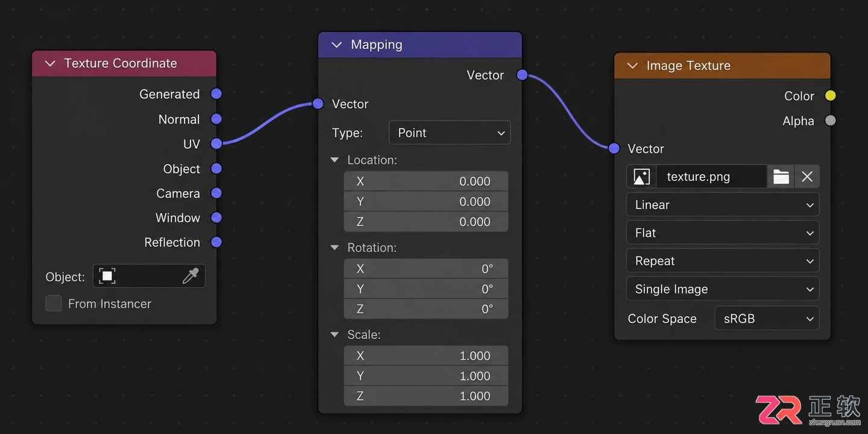
Task: Click the Reflection output label
Action: [x=172, y=242]
